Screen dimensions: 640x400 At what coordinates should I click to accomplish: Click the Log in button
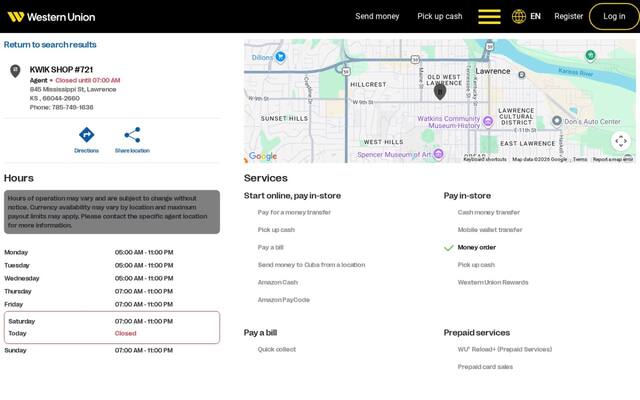pos(614,16)
